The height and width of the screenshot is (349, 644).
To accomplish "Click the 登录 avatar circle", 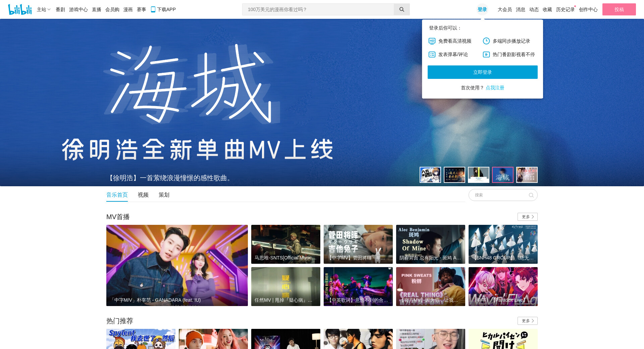I will coord(482,9).
